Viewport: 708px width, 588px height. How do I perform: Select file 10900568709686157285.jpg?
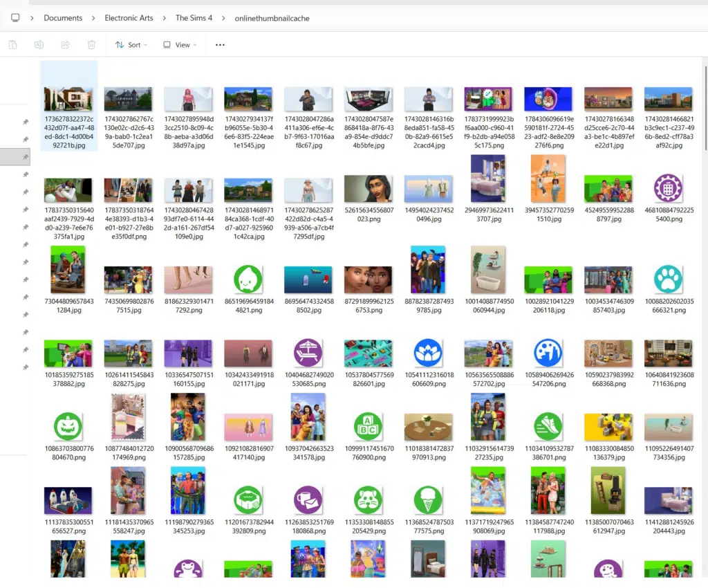click(x=188, y=427)
